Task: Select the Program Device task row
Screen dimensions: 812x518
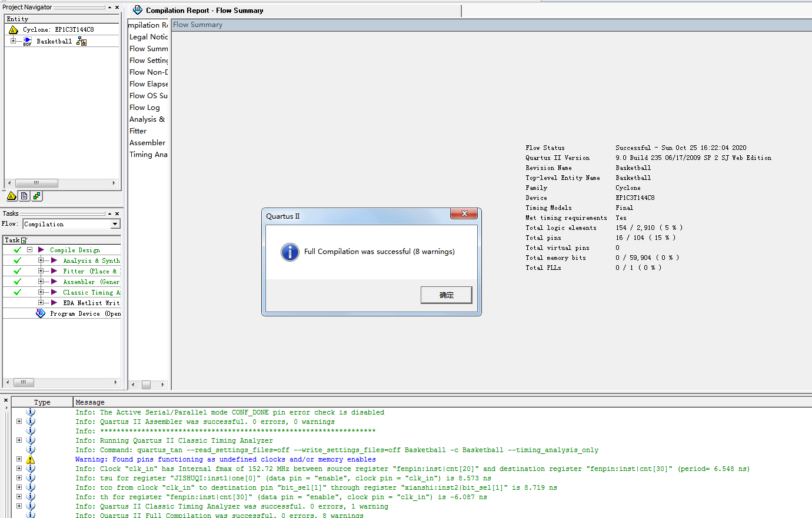Action: 62,313
